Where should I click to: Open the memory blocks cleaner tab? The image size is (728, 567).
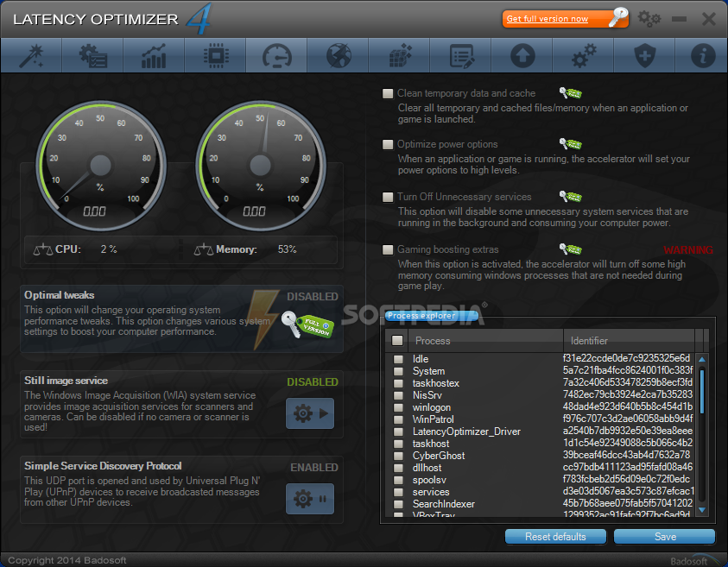(x=399, y=56)
